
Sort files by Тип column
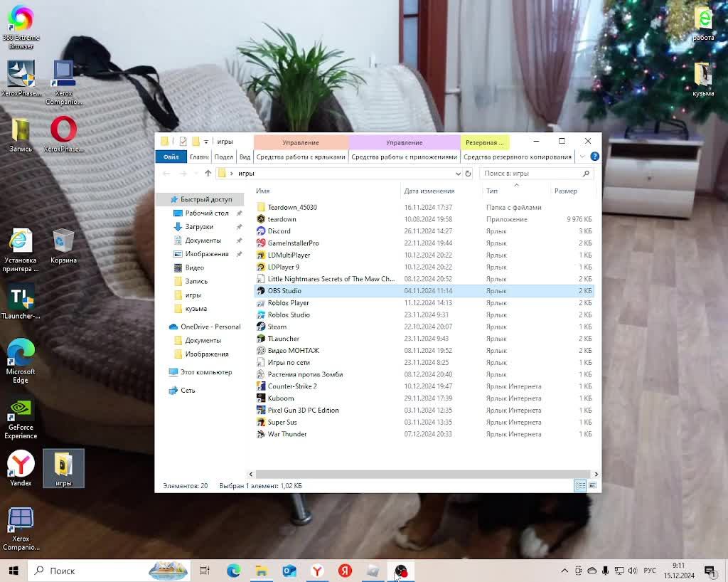517,191
